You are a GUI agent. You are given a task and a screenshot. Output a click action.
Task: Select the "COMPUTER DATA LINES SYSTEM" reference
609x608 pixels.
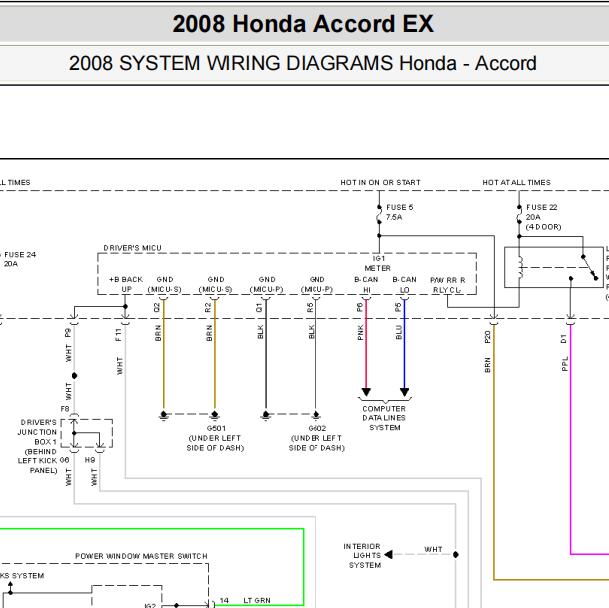pos(384,418)
